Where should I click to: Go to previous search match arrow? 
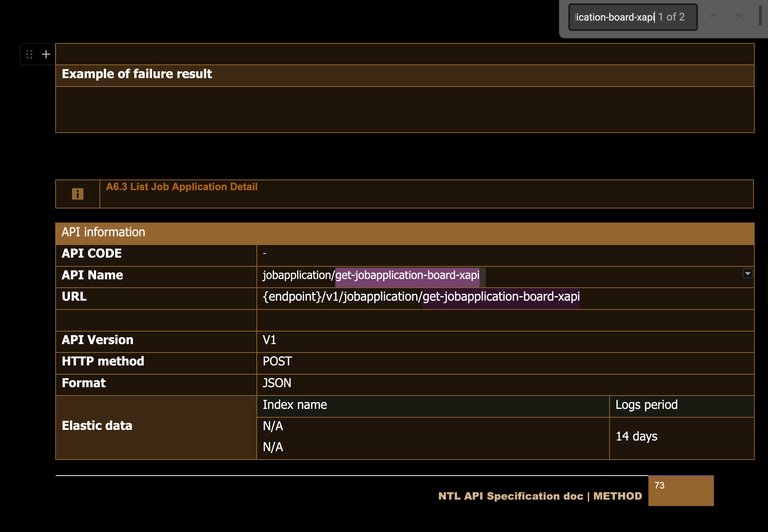(714, 16)
